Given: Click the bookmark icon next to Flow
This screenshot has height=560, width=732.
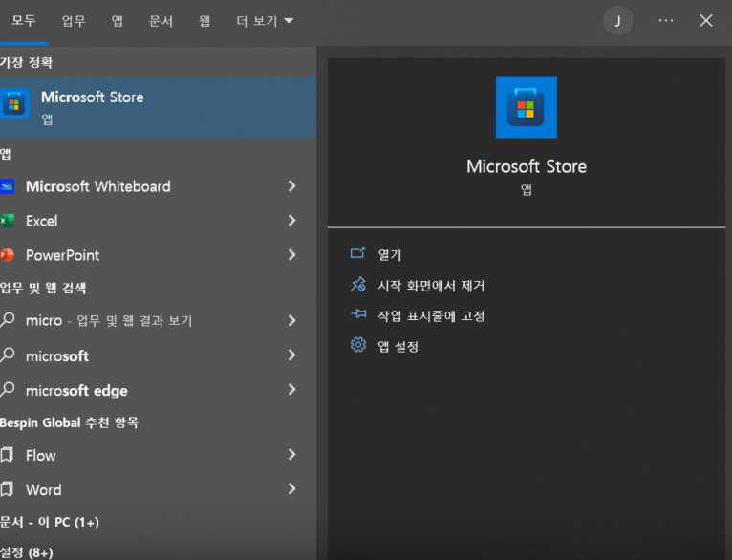Looking at the screenshot, I should pos(7,455).
